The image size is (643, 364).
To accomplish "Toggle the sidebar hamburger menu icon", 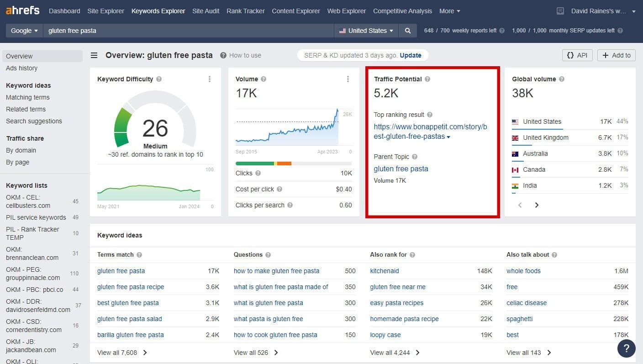I will point(94,55).
